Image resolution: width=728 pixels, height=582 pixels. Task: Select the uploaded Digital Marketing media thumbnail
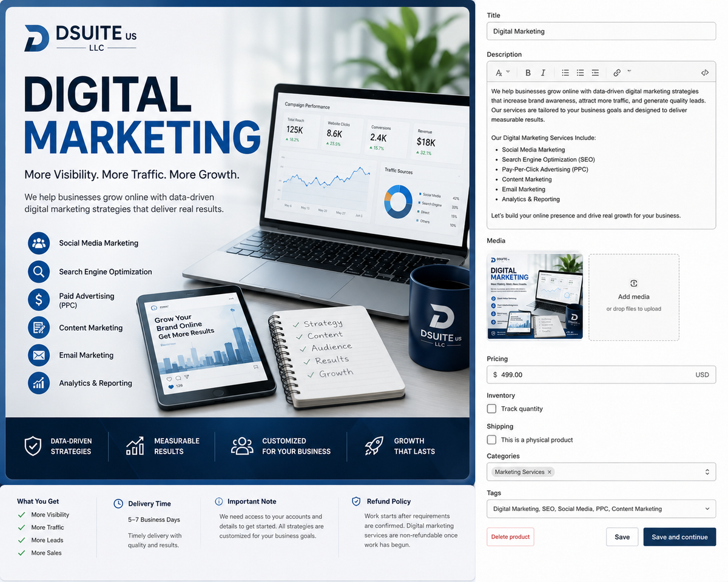coord(535,296)
